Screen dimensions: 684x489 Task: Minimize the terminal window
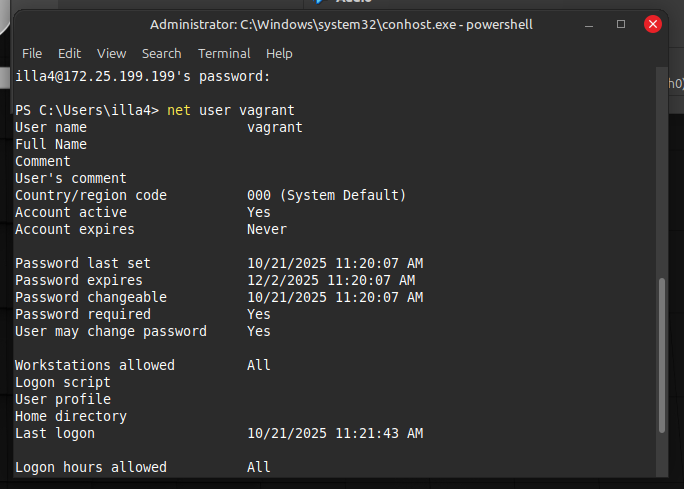coord(589,24)
